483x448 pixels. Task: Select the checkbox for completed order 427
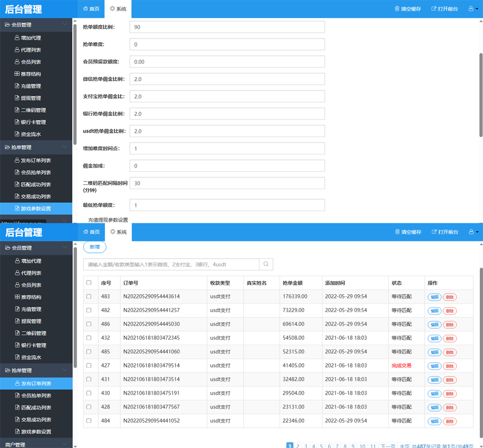pyautogui.click(x=89, y=366)
